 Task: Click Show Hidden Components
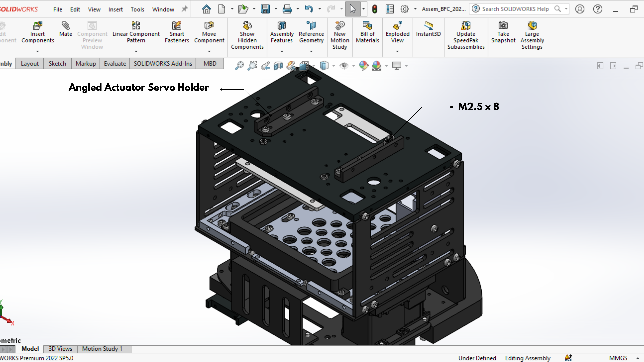click(247, 36)
